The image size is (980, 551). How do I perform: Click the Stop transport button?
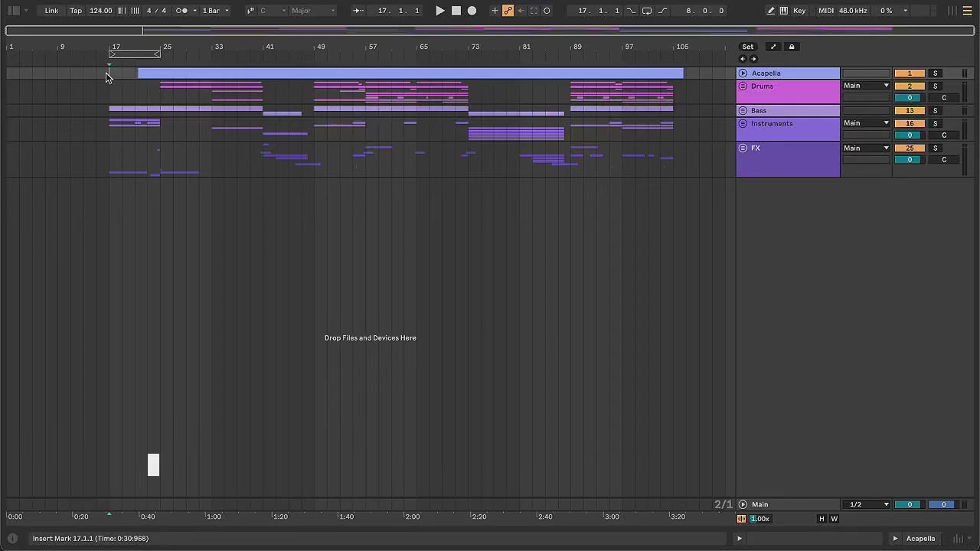[x=456, y=11]
